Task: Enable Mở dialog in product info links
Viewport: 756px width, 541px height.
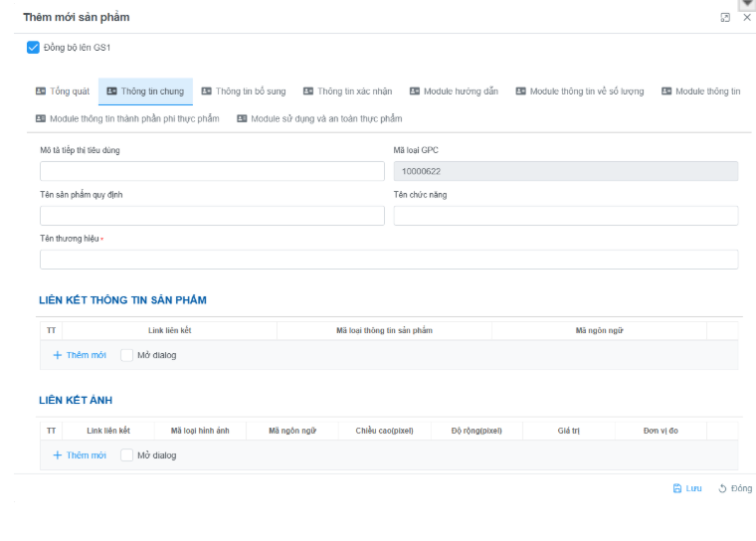Action: [x=126, y=355]
